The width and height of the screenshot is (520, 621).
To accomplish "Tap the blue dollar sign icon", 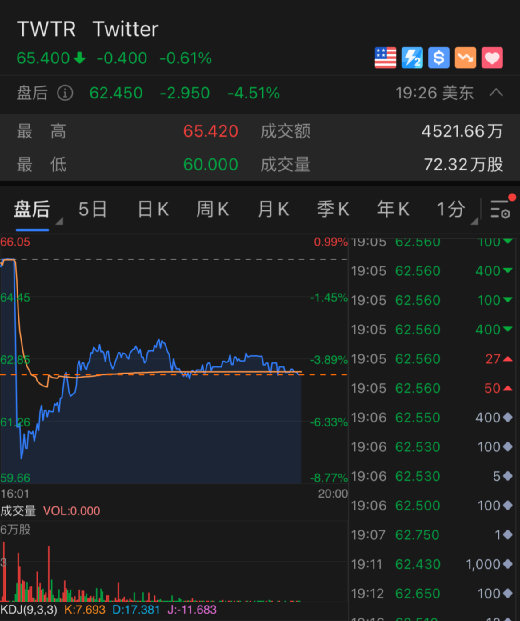I will click(x=439, y=58).
